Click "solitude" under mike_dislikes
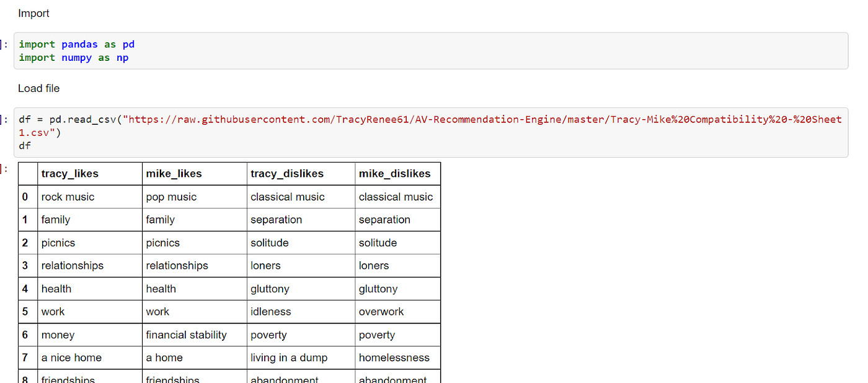This screenshot has width=868, height=383. point(378,243)
